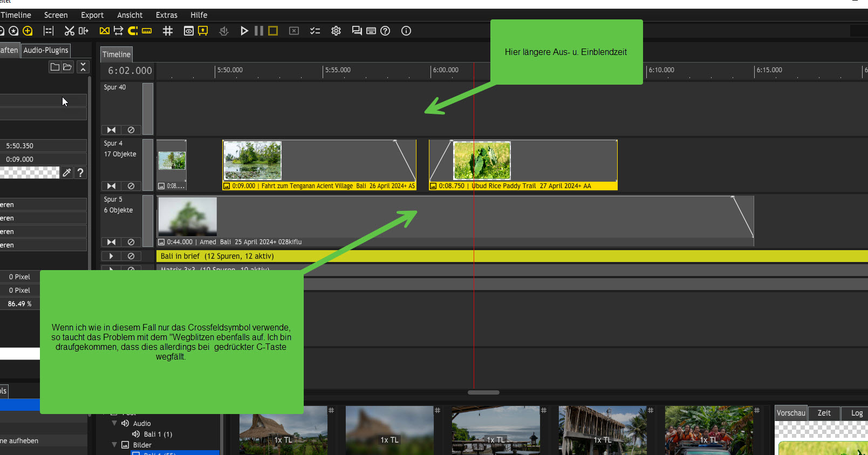Open the Ansicht menu

(x=130, y=15)
